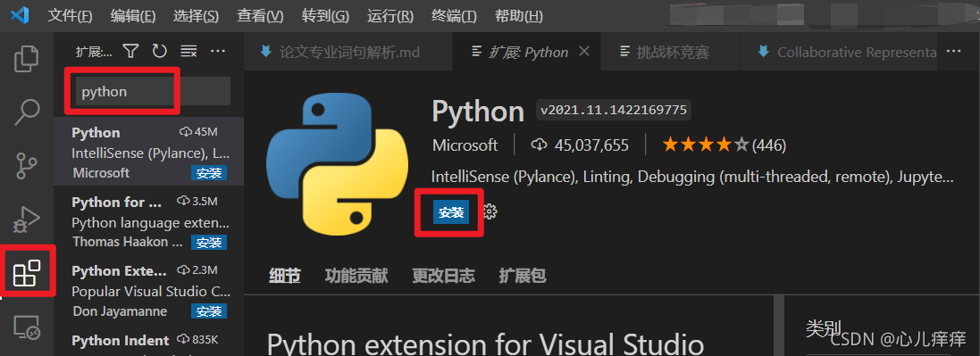Open the Run and Debug view
The height and width of the screenshot is (356, 980).
click(x=27, y=219)
